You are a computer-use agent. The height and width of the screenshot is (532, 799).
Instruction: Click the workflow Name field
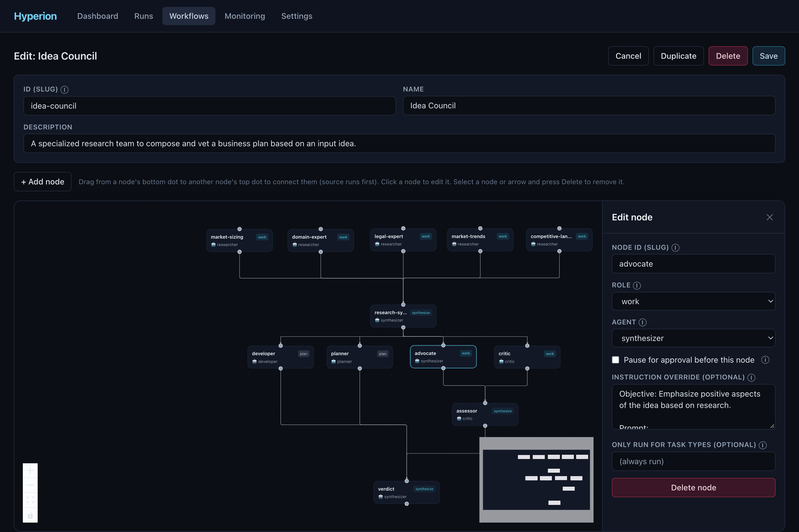[x=589, y=105]
